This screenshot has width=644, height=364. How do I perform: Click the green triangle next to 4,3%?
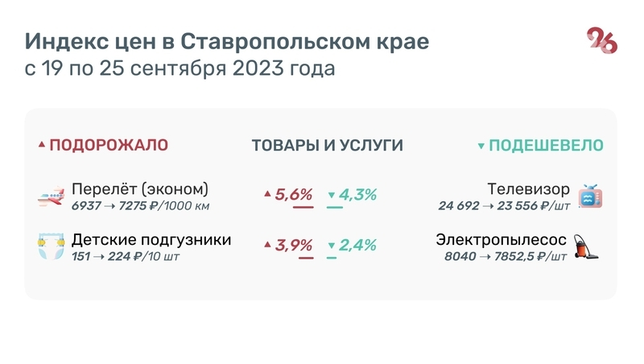coord(331,196)
